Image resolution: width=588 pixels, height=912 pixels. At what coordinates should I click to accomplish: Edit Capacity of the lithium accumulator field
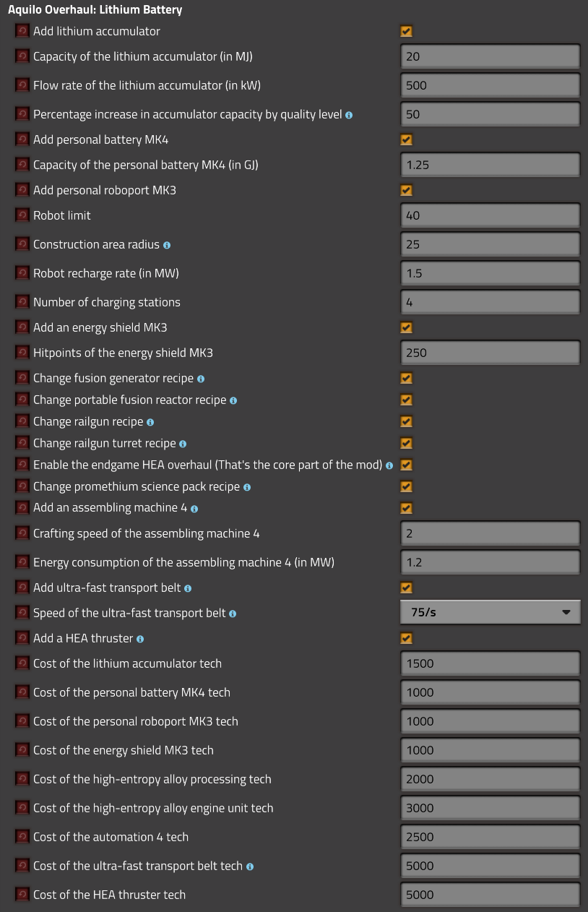pyautogui.click(x=490, y=56)
